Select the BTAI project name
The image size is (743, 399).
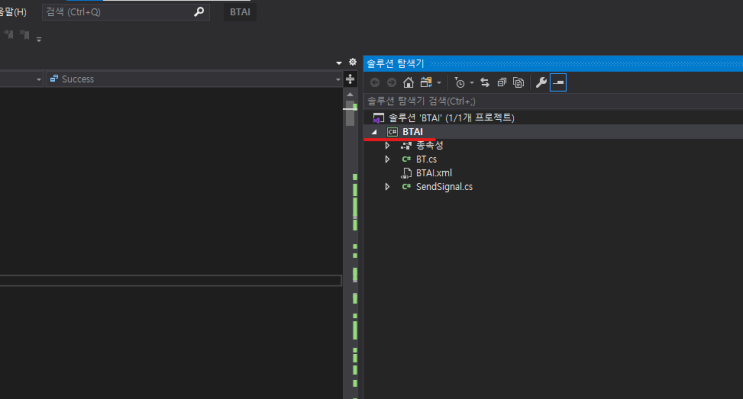(413, 132)
